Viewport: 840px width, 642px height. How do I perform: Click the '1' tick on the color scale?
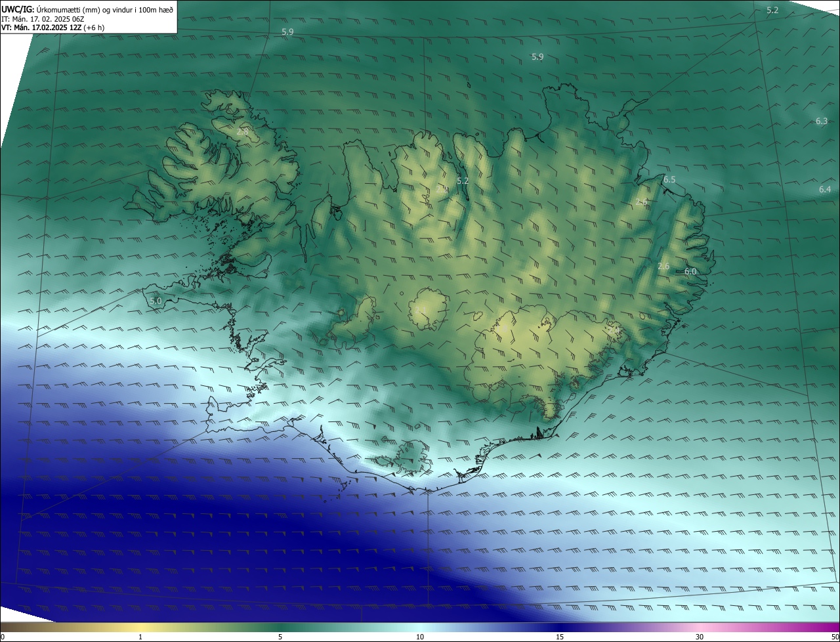pyautogui.click(x=140, y=637)
